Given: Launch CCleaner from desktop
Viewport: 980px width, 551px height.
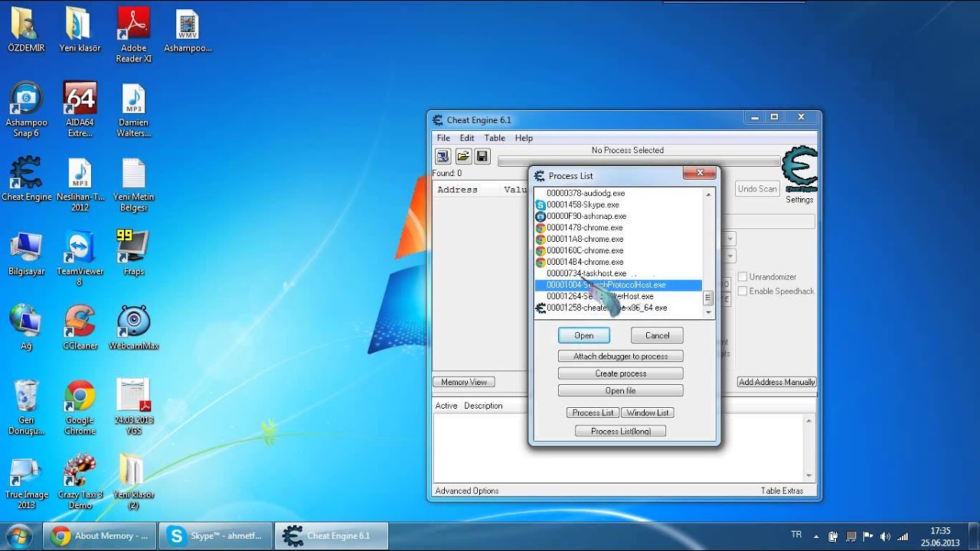Looking at the screenshot, I should pyautogui.click(x=80, y=328).
